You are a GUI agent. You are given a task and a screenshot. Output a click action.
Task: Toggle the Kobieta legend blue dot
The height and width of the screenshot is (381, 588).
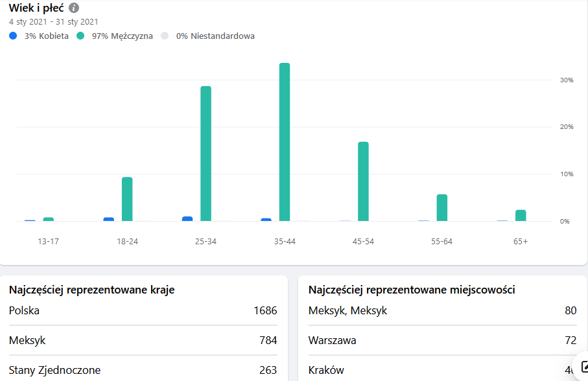pos(13,36)
